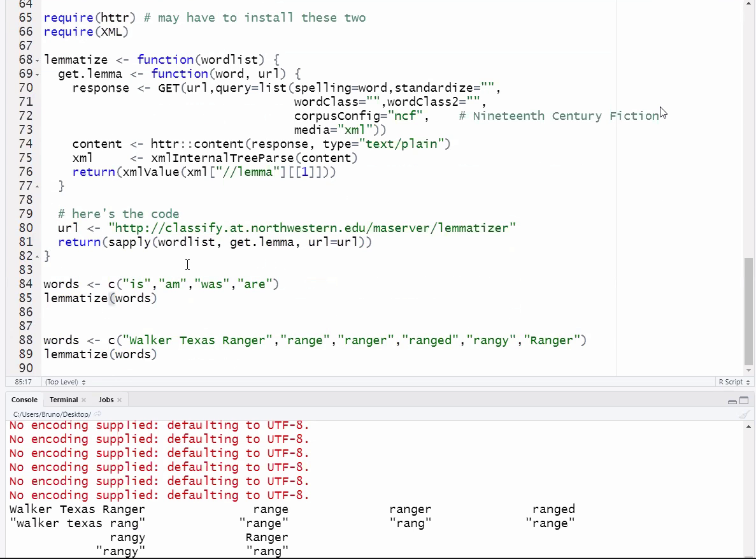Image resolution: width=756 pixels, height=559 pixels.
Task: Open the R Script file type dropdown
Action: (x=734, y=382)
